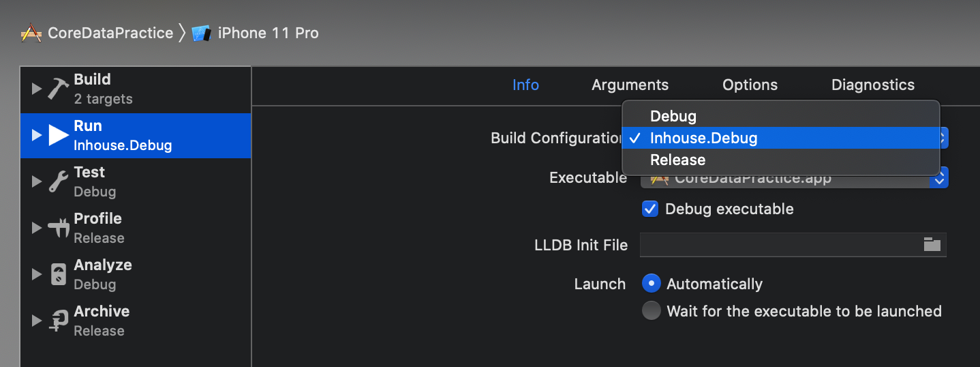Click the CoreDataPractice scheme name

click(110, 33)
